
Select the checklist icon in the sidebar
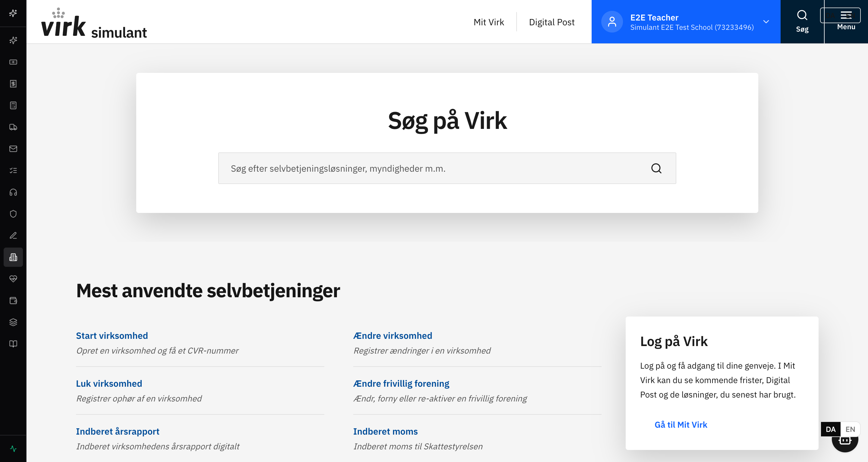click(x=13, y=170)
